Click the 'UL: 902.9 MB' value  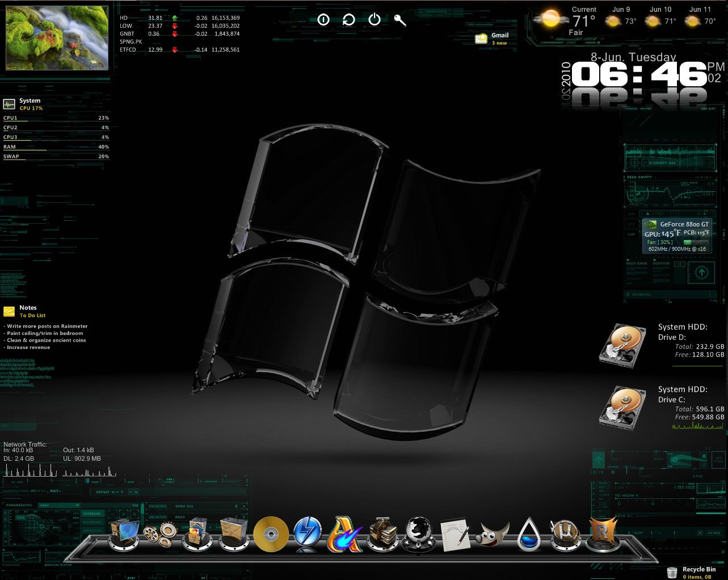pyautogui.click(x=82, y=458)
